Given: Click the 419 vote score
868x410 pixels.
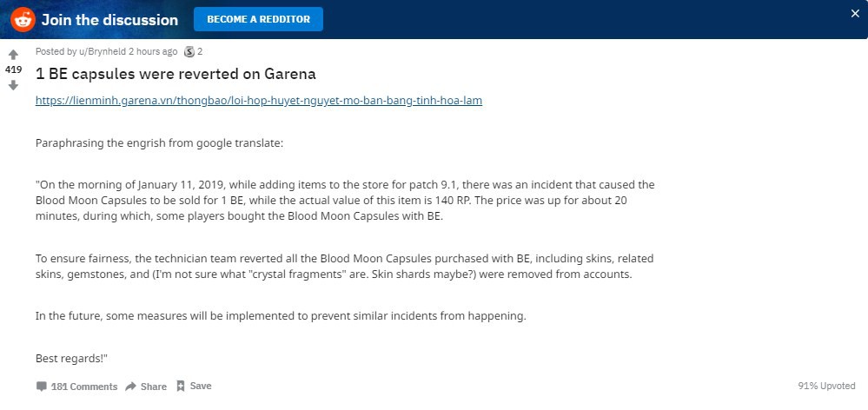Looking at the screenshot, I should coord(13,69).
